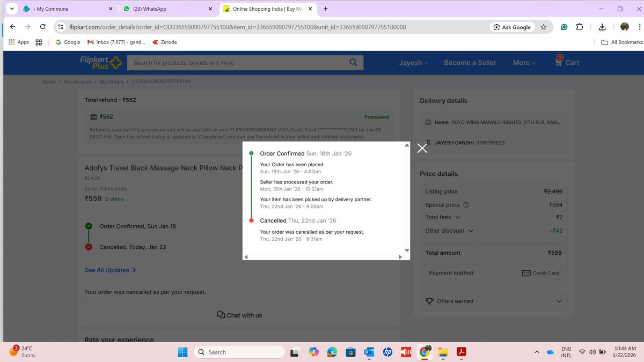The width and height of the screenshot is (644, 362).
Task: Open the Apps grid shortcut in the bookmarks bar
Action: pos(19,42)
